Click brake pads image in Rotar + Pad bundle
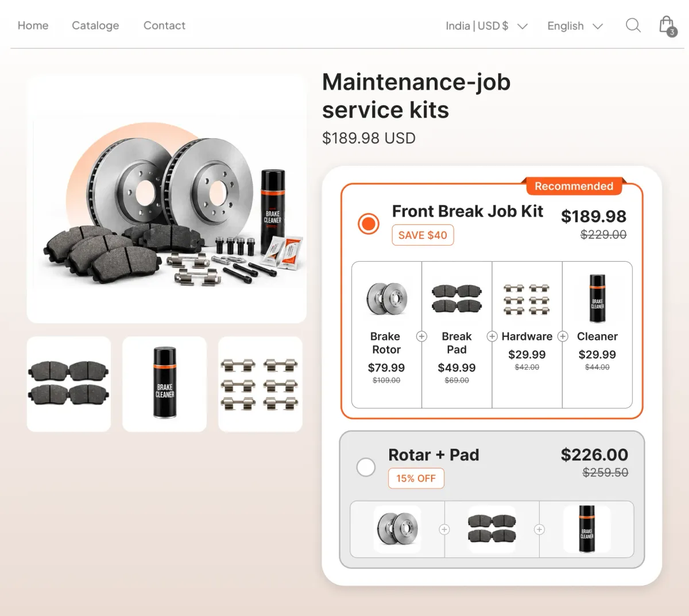The height and width of the screenshot is (616, 689). pyautogui.click(x=492, y=529)
